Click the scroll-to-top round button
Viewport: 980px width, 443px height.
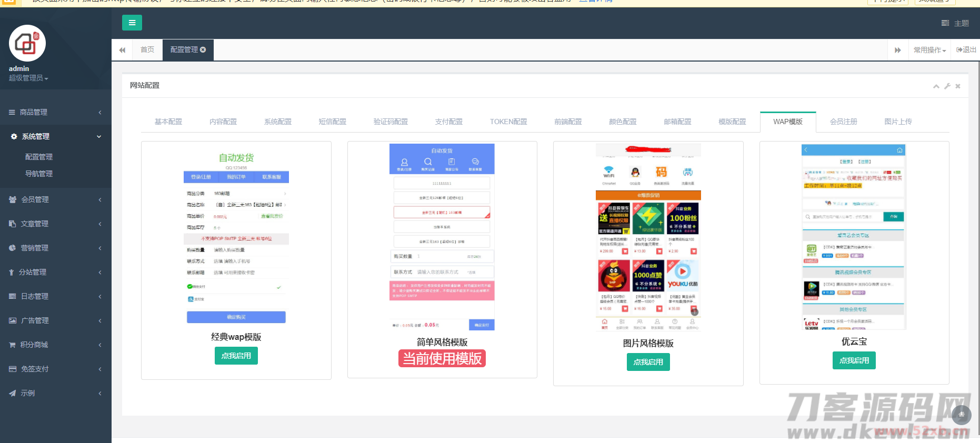point(961,415)
